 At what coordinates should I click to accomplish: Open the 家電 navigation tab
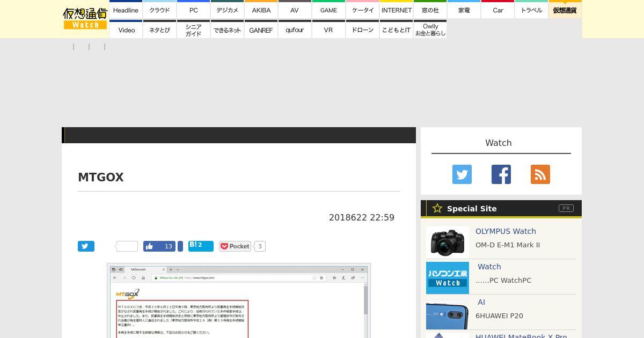[464, 9]
